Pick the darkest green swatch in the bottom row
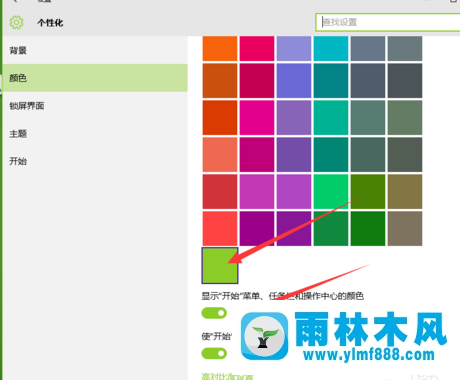The height and width of the screenshot is (380, 460). [368, 229]
